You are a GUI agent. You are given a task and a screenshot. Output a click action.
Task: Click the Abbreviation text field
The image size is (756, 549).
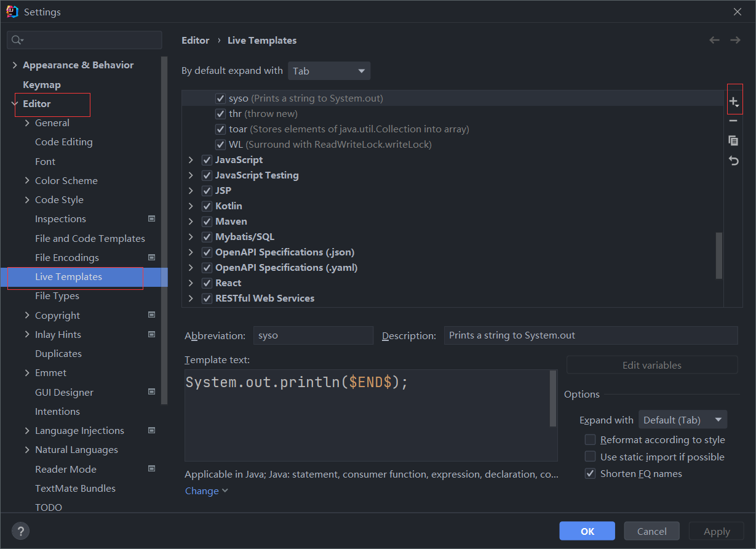coord(313,335)
